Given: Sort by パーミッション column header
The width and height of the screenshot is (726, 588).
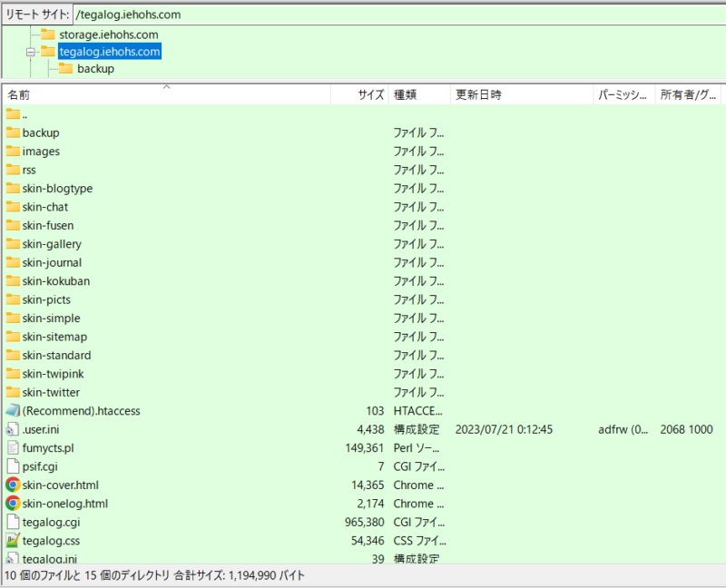Looking at the screenshot, I should [x=624, y=94].
